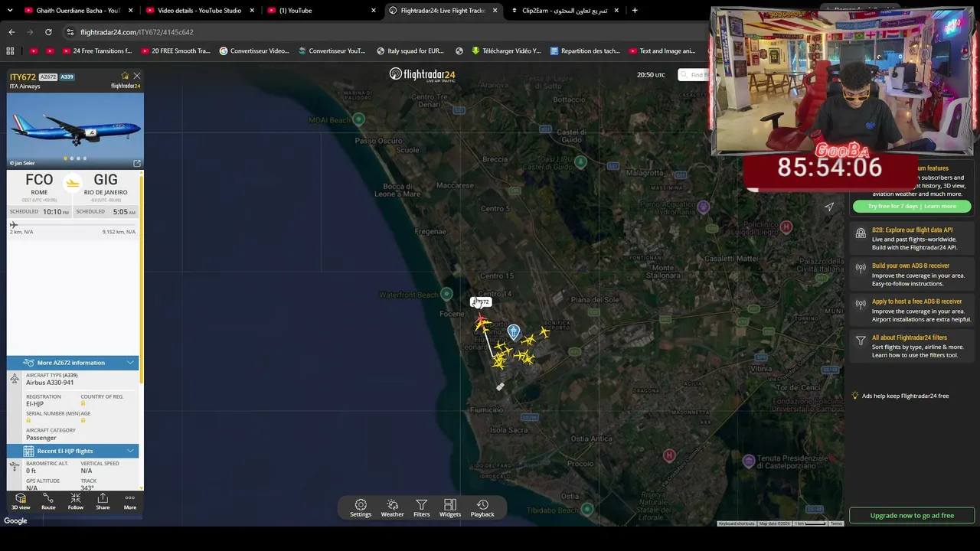The height and width of the screenshot is (551, 980).
Task: Open a new browser tab
Action: [x=635, y=11]
